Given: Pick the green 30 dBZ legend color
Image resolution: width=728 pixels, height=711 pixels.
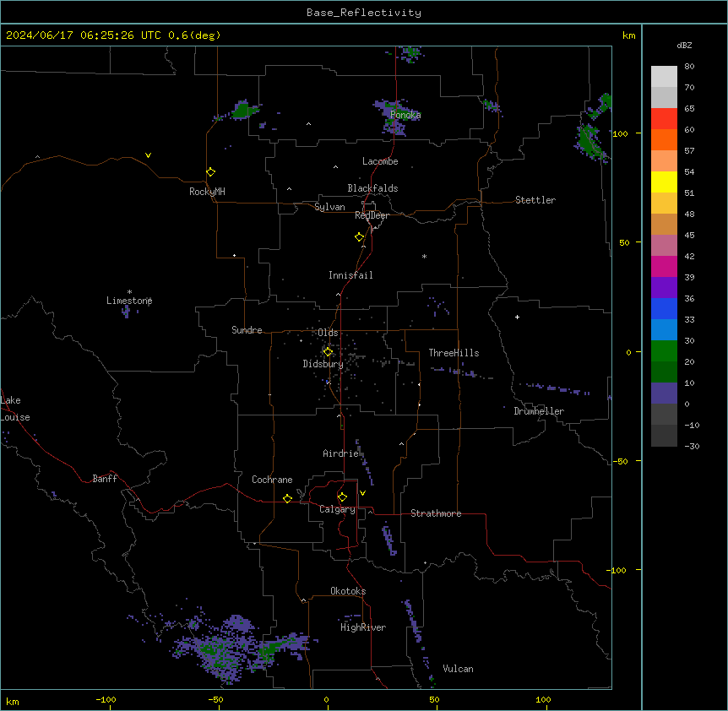Looking at the screenshot, I should tap(664, 351).
